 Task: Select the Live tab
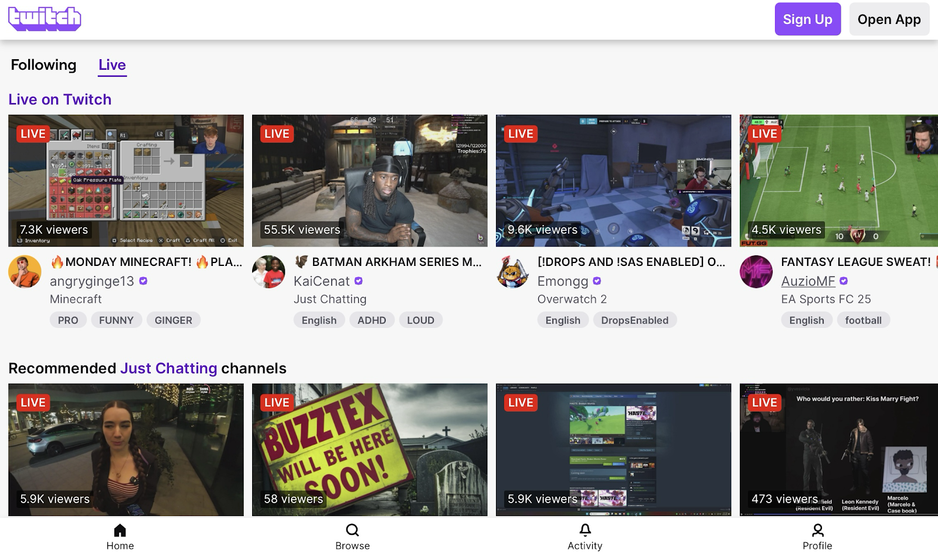point(112,65)
